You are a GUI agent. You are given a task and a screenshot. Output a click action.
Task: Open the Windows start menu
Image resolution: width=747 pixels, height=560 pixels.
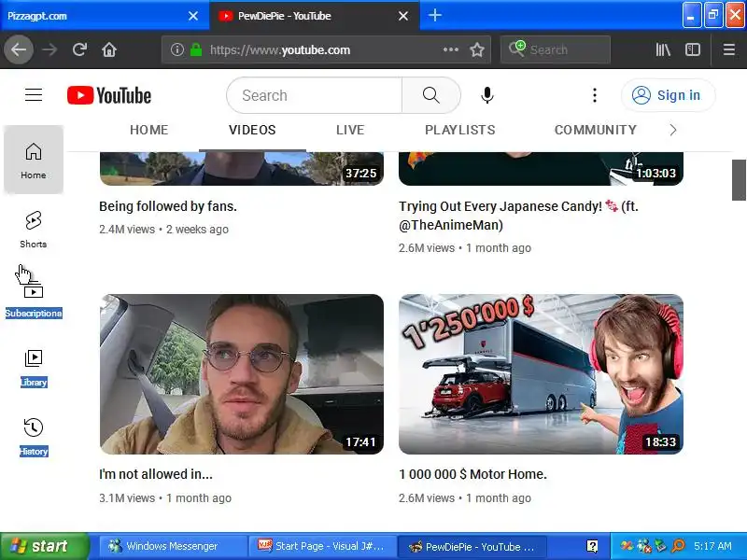point(45,546)
